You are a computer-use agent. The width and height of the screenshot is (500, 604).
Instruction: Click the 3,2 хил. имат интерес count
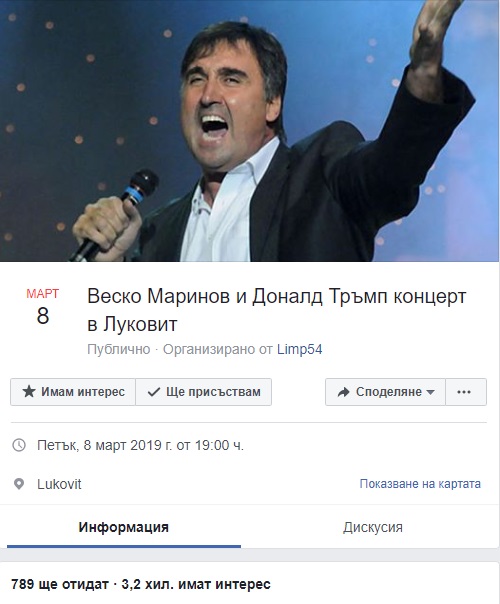click(x=196, y=584)
